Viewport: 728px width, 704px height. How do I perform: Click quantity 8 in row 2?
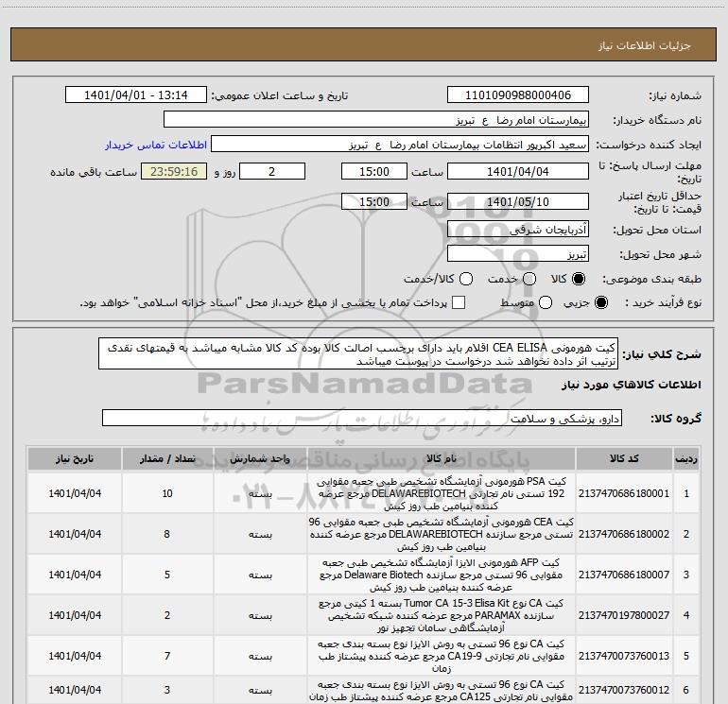[167, 534]
